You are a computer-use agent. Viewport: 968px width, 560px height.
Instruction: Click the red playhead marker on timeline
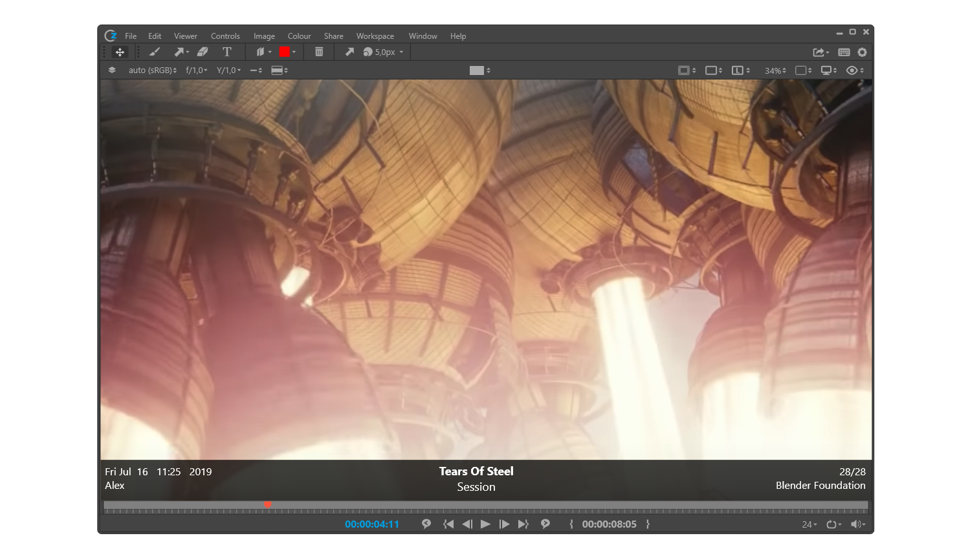tap(267, 504)
